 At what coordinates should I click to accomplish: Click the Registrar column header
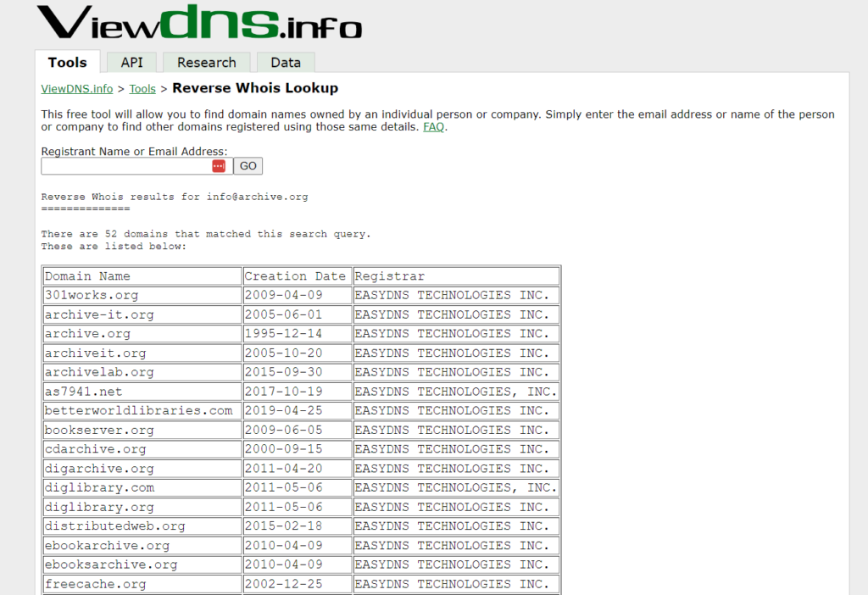pyautogui.click(x=456, y=276)
